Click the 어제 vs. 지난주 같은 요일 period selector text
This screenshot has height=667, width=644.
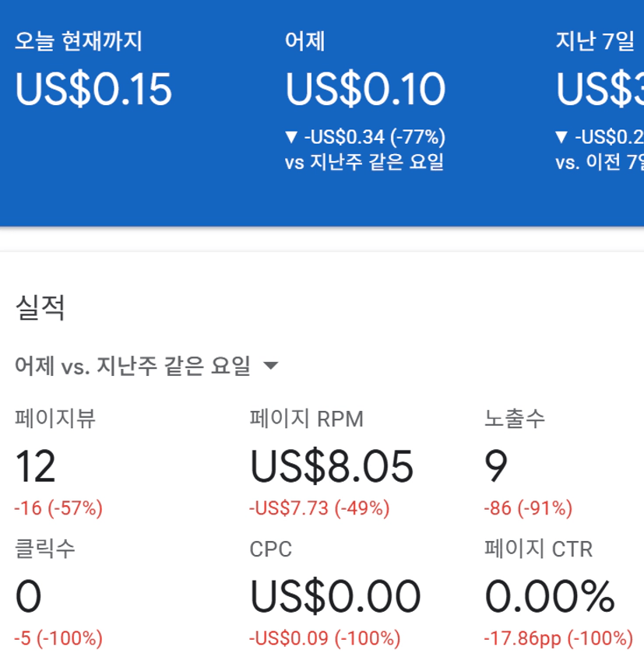pos(133,366)
